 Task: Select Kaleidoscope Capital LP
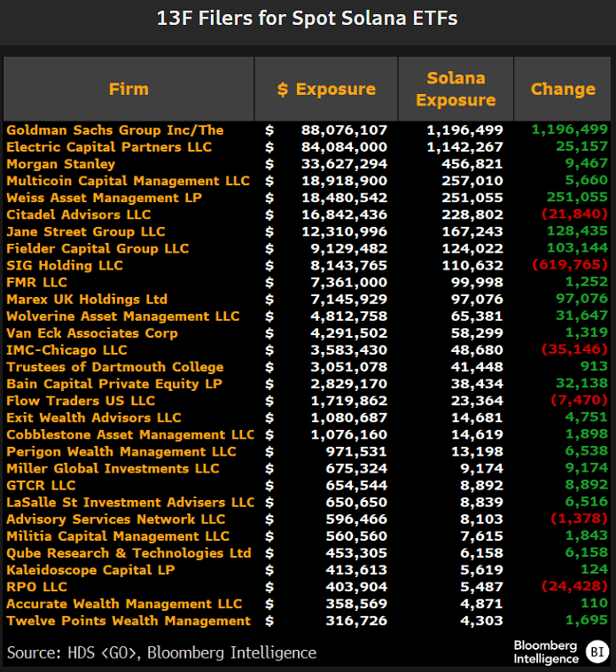pyautogui.click(x=90, y=570)
